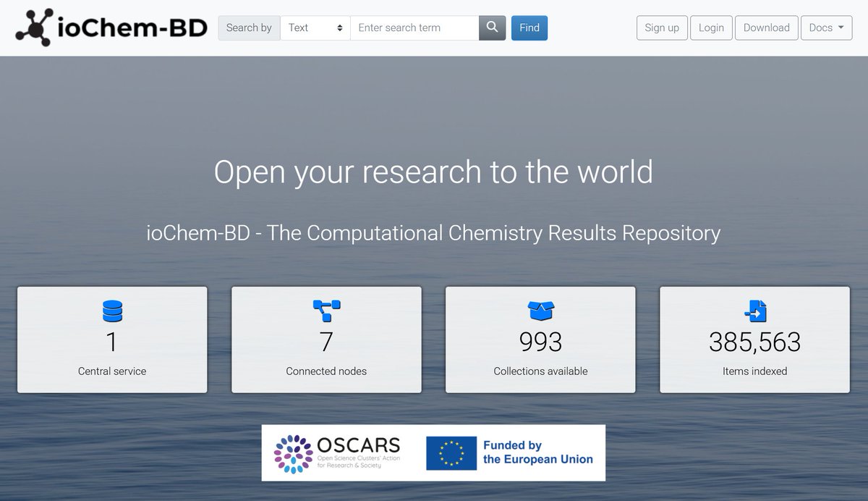Expand the Docs dropdown menu

[x=826, y=28]
